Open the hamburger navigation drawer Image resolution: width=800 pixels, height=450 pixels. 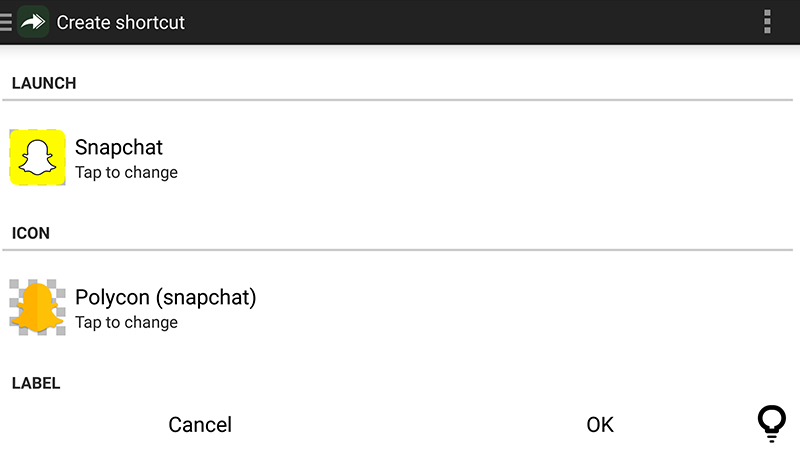pyautogui.click(x=6, y=22)
